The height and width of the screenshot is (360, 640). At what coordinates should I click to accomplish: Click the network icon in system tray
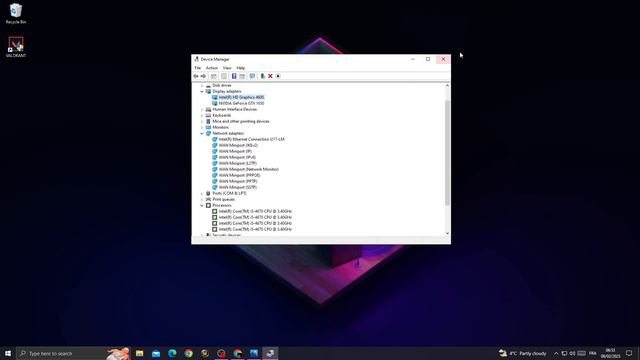point(564,353)
